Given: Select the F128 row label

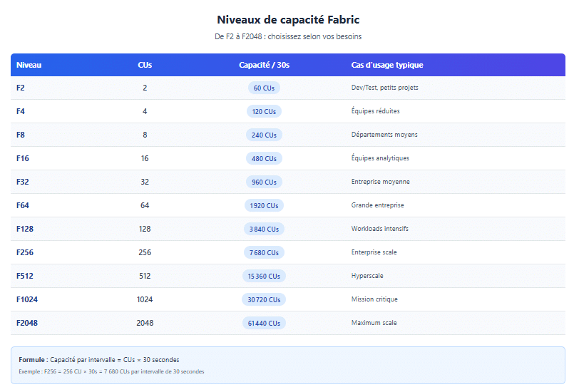Looking at the screenshot, I should [25, 229].
